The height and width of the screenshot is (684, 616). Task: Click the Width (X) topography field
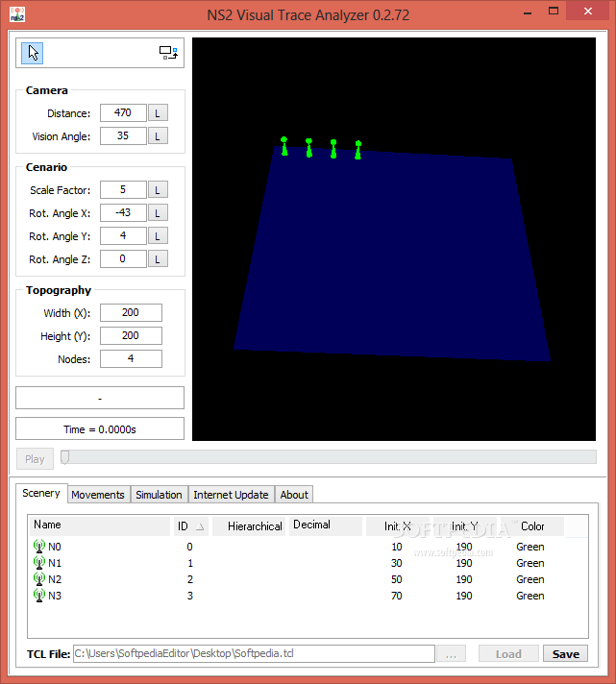tap(131, 313)
